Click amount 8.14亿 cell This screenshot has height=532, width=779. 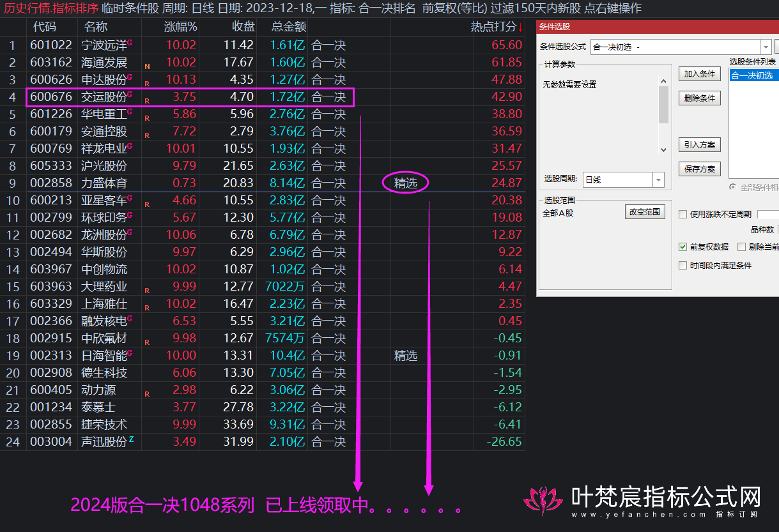(287, 183)
